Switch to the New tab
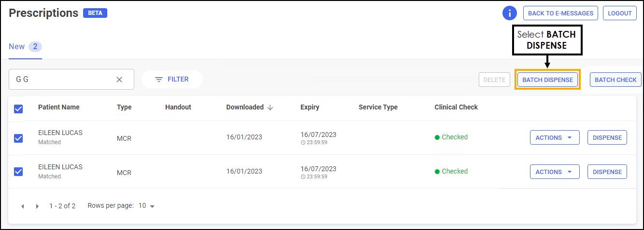644x230 pixels. pyautogui.click(x=25, y=47)
